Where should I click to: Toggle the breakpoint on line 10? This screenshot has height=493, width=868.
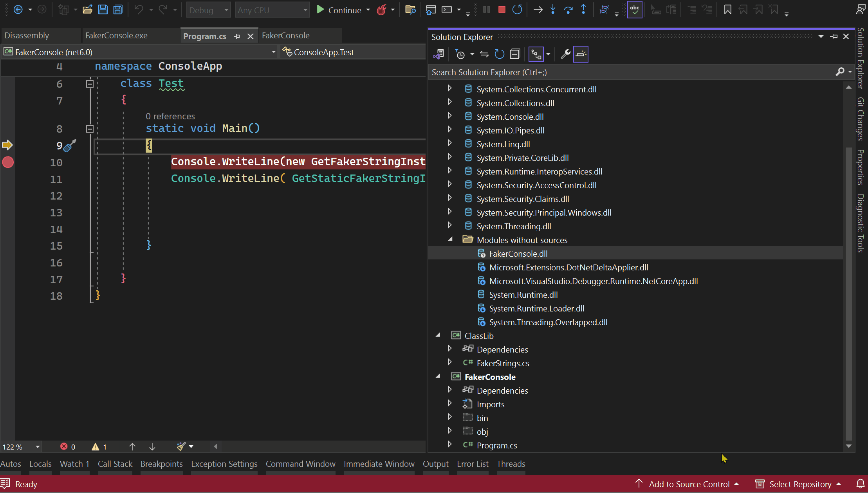point(8,162)
